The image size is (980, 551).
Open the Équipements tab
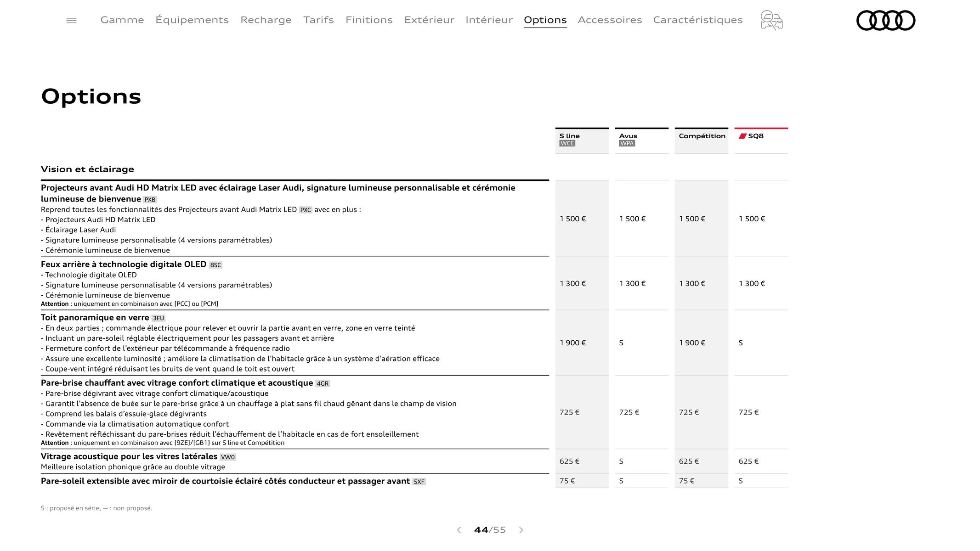[x=192, y=20]
